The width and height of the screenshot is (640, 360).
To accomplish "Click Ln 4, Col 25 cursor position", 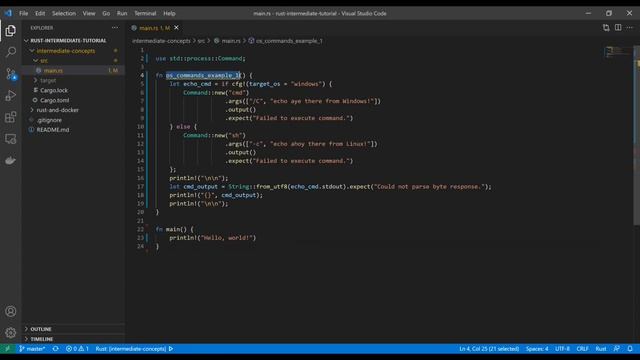I will click(489, 349).
